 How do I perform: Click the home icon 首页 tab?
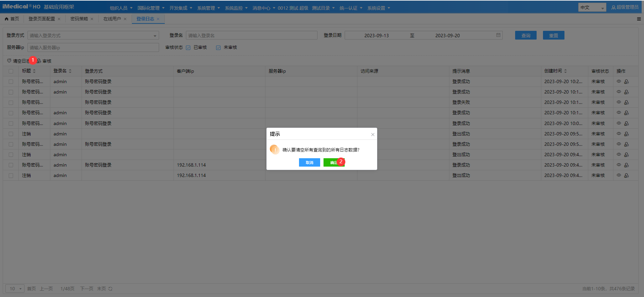pos(12,19)
